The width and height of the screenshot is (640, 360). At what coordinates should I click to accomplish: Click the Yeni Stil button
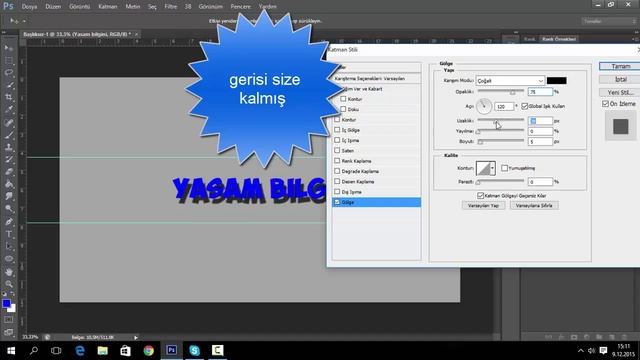621,92
